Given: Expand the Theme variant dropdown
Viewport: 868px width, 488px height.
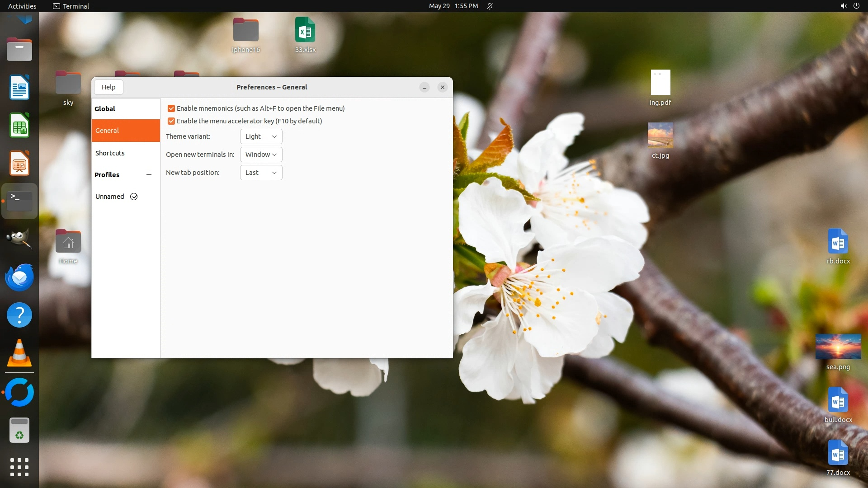Looking at the screenshot, I should (261, 136).
